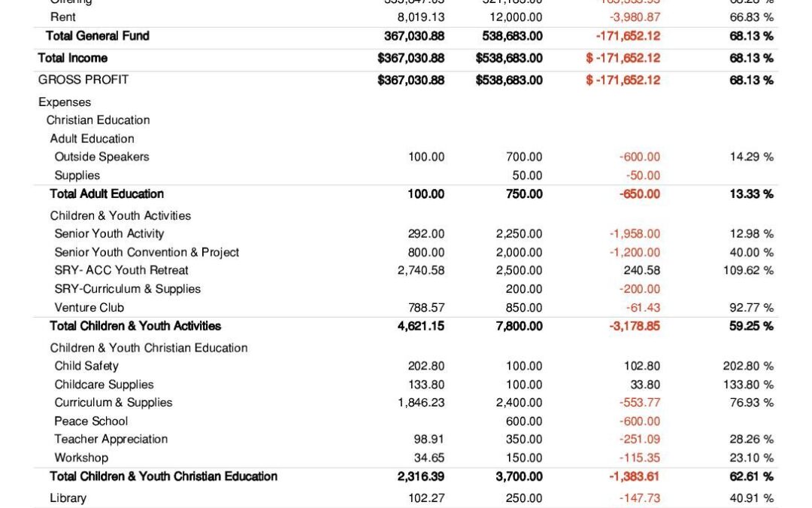Screen dimensions: 812x508
Task: Select the Expenses section heading
Action: 64,102
